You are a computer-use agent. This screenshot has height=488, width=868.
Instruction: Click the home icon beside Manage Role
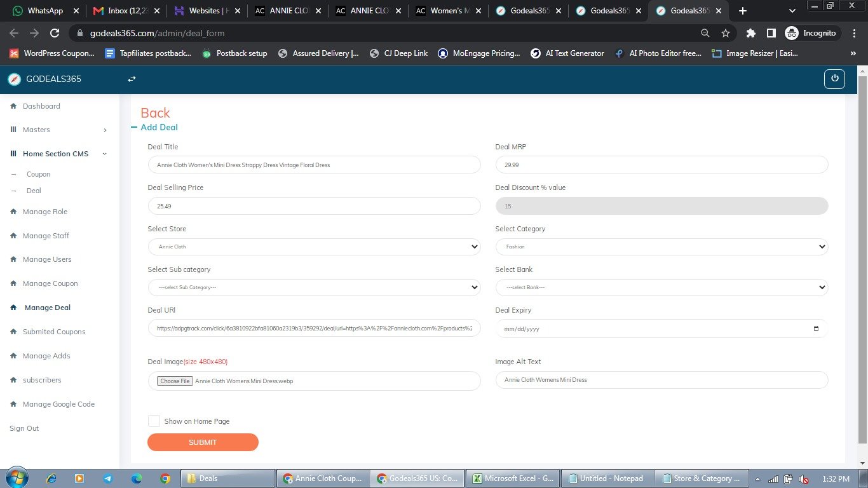13,212
